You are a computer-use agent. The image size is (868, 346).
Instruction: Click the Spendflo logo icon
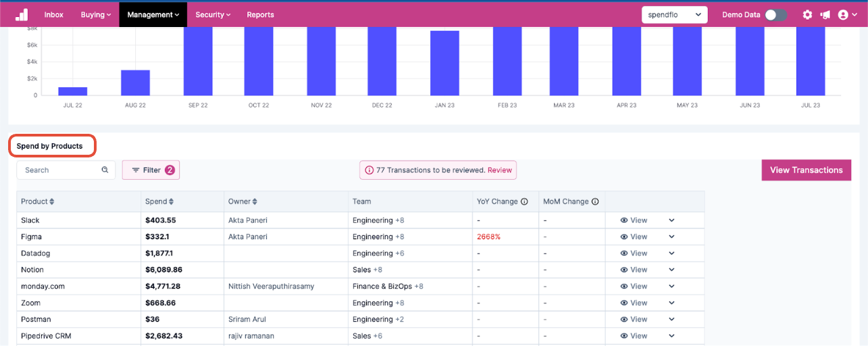(22, 14)
